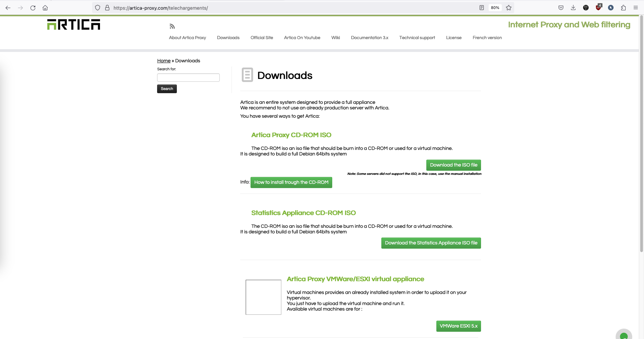Toggle reader view icon in address bar
This screenshot has height=339, width=644.
[481, 8]
